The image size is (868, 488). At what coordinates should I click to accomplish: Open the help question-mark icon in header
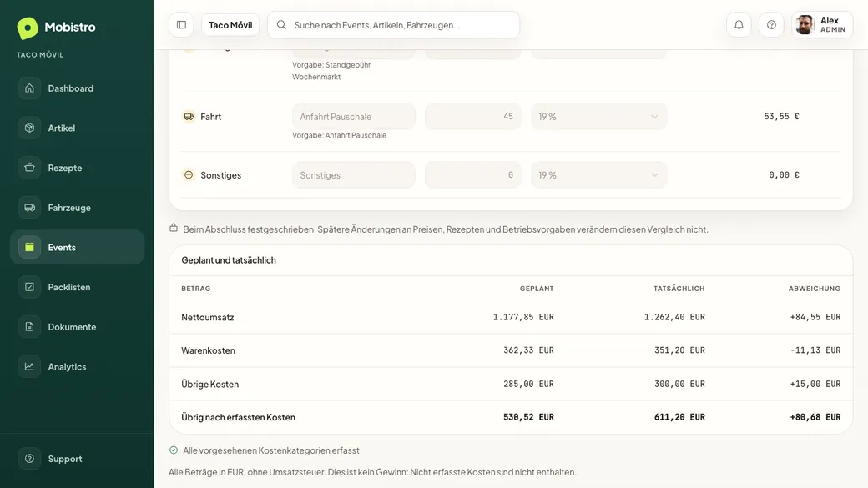tap(772, 25)
